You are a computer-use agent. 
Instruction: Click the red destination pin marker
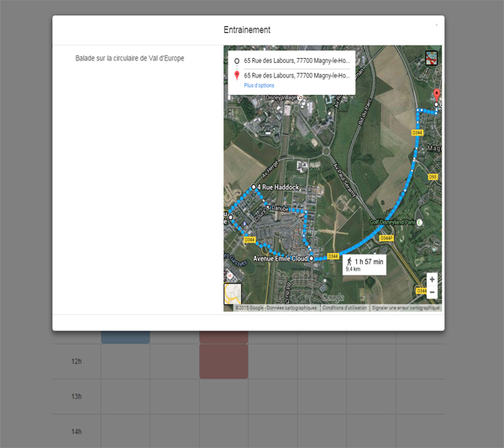click(436, 94)
